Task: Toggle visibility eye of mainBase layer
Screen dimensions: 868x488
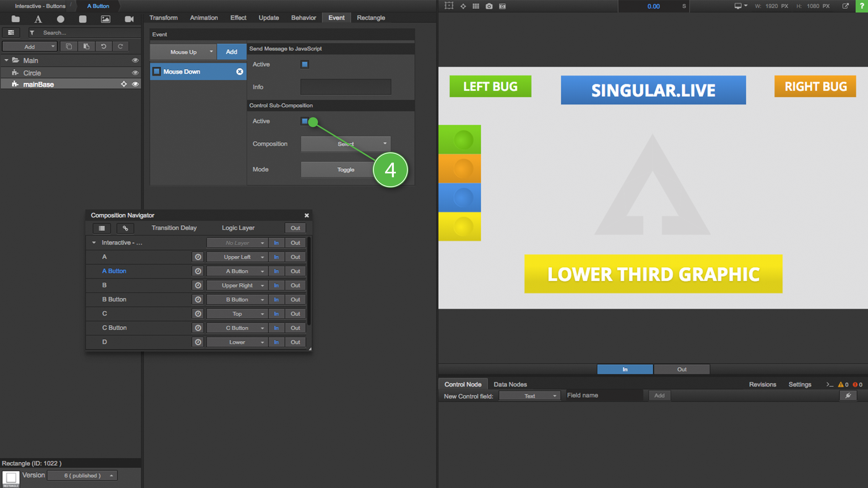Action: coord(135,84)
